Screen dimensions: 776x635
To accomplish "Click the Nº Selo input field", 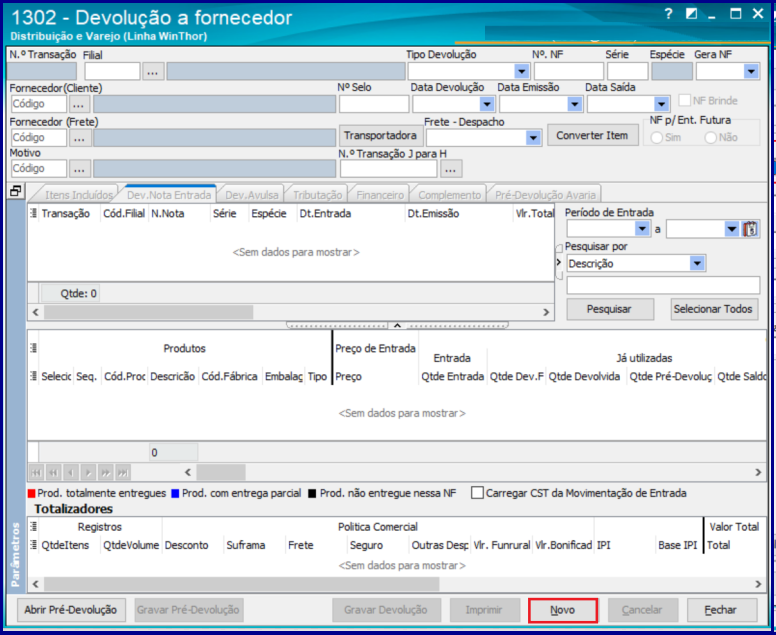I will 374,104.
